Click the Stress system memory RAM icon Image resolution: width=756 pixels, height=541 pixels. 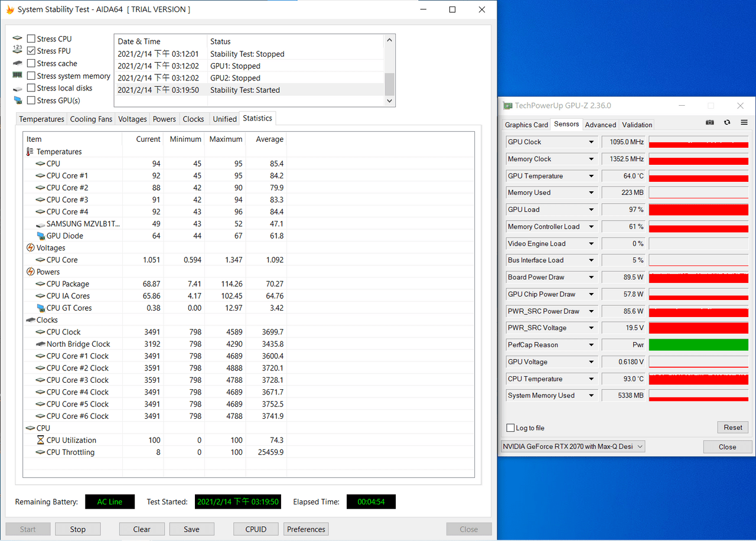click(x=18, y=76)
